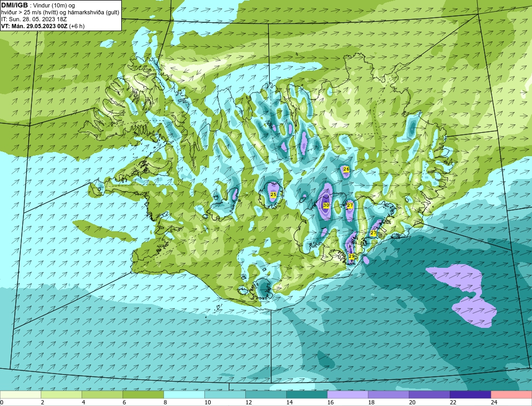Click the title text DMI/IGB
The width and height of the screenshot is (532, 406).
14,5
